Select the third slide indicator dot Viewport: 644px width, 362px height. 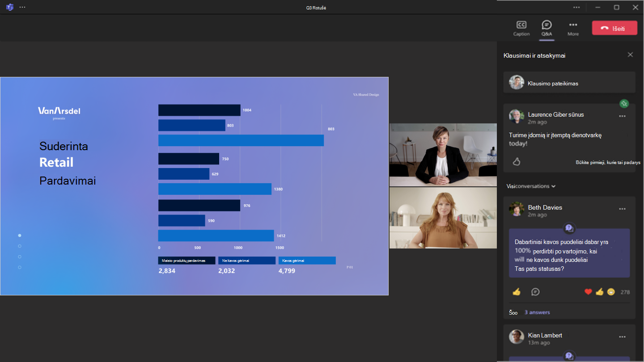click(20, 257)
